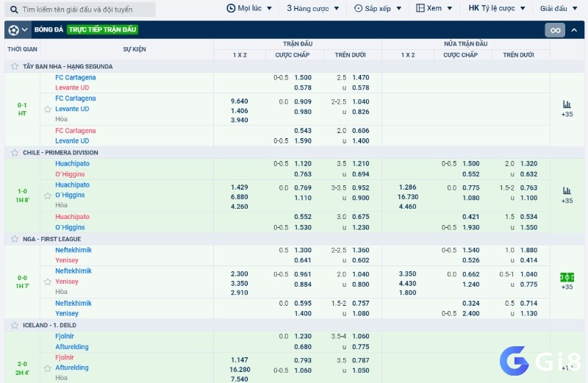The width and height of the screenshot is (588, 383).
Task: Click the Nửa trận đấu group header
Action: click(466, 44)
